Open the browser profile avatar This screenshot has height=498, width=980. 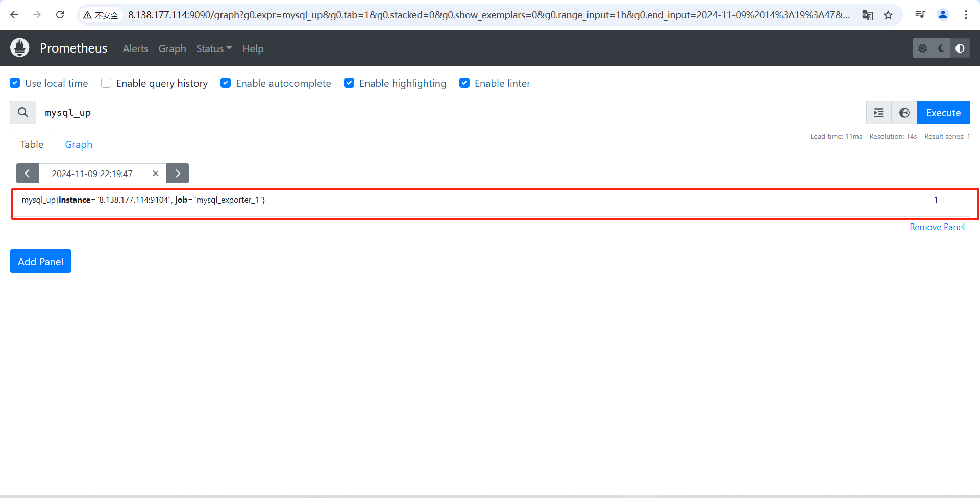click(x=943, y=15)
